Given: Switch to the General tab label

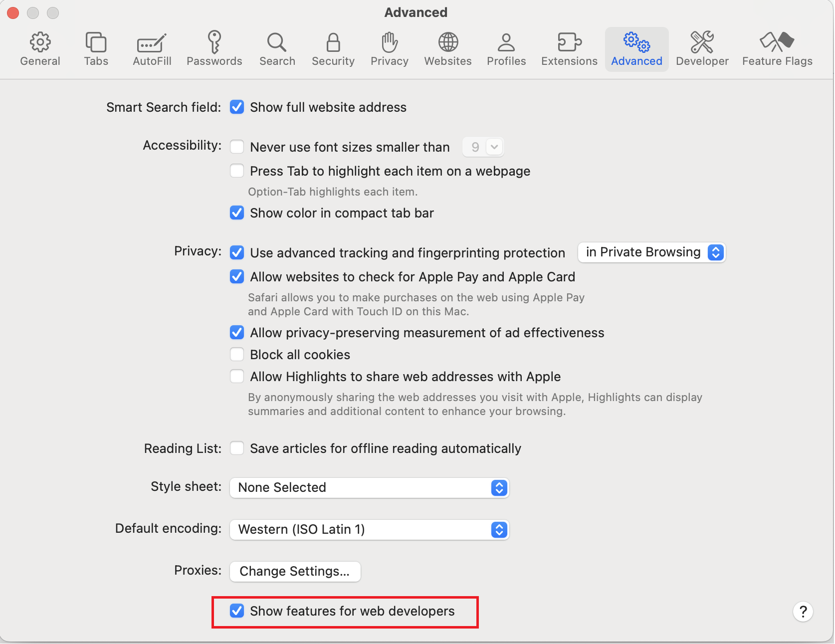Looking at the screenshot, I should click(x=40, y=61).
